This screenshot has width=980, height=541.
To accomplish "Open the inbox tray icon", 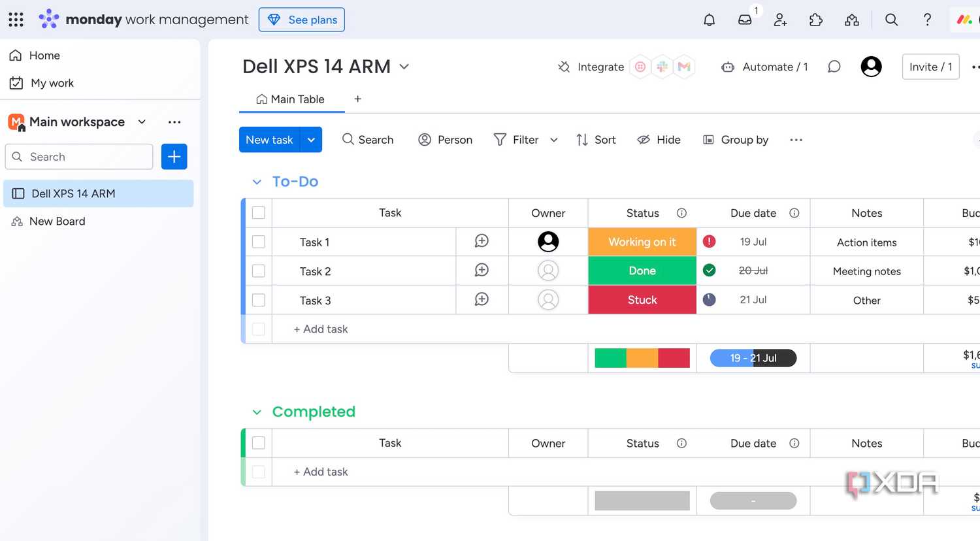I will pyautogui.click(x=745, y=20).
